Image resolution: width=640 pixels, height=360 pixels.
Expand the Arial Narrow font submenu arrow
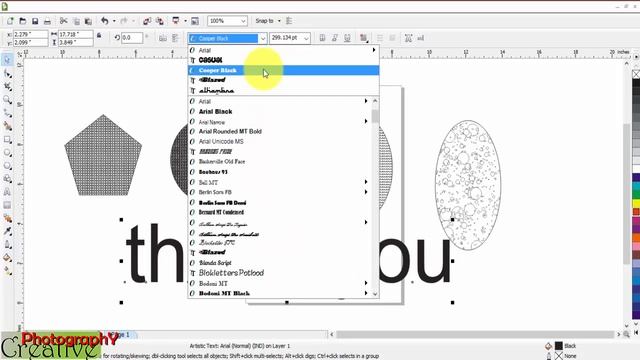[x=366, y=121]
